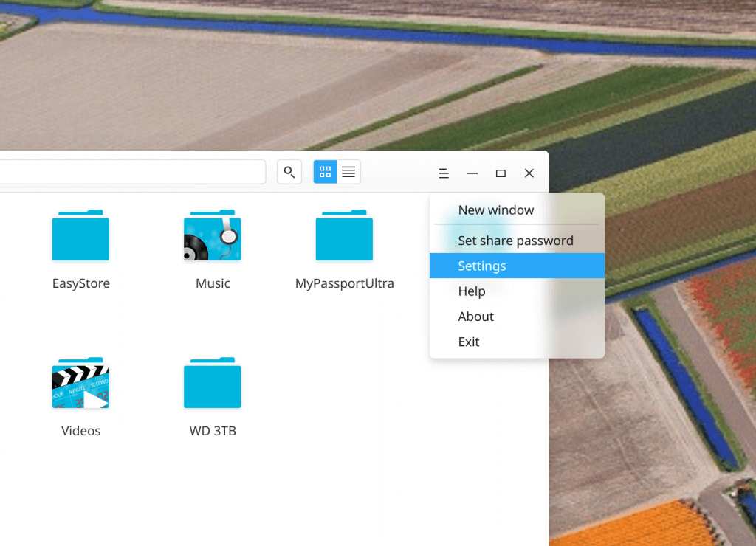Image resolution: width=756 pixels, height=546 pixels.
Task: Select Set share password menu entry
Action: [x=515, y=241]
